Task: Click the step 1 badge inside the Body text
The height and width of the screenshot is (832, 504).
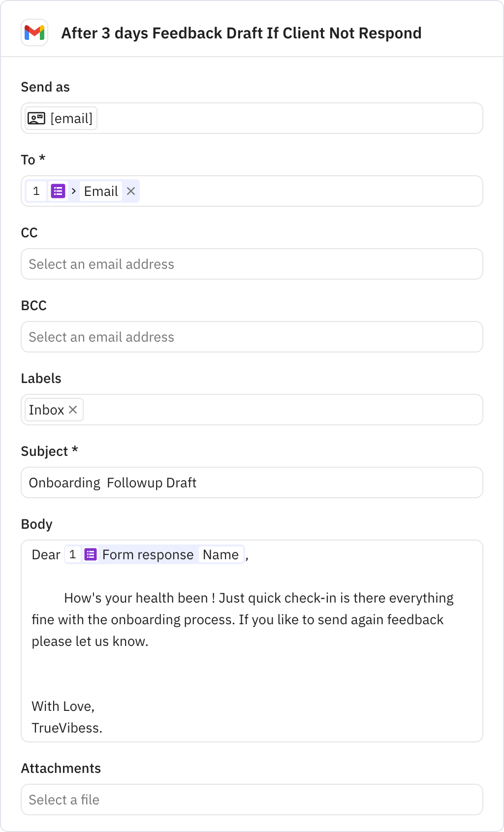Action: [x=73, y=554]
